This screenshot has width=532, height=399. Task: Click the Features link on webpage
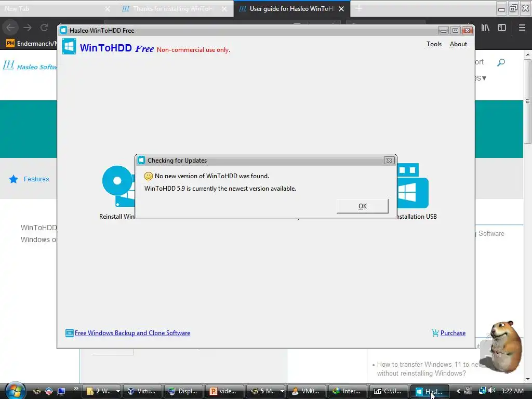point(36,179)
